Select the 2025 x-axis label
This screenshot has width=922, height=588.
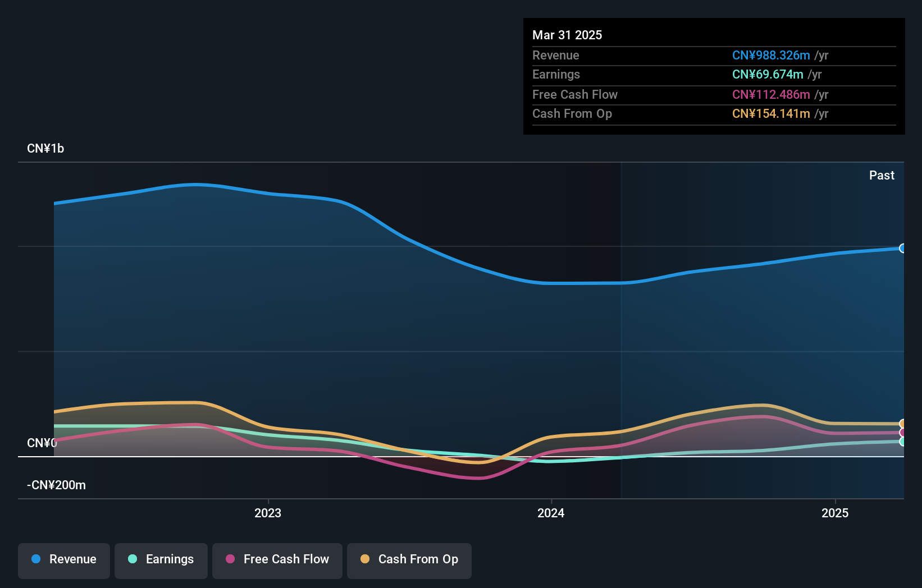pos(835,513)
